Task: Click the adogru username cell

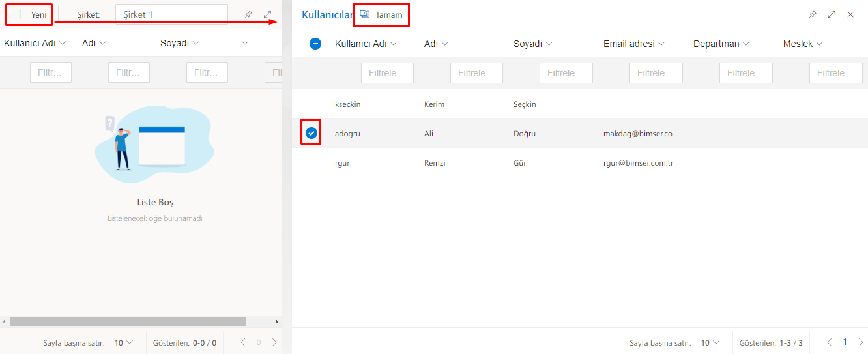Action: (347, 134)
